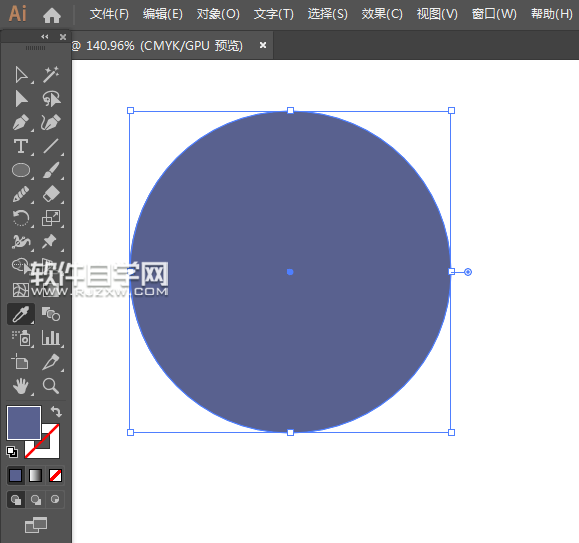The image size is (579, 543).
Task: Click Change Screen Mode button
Action: tap(36, 525)
